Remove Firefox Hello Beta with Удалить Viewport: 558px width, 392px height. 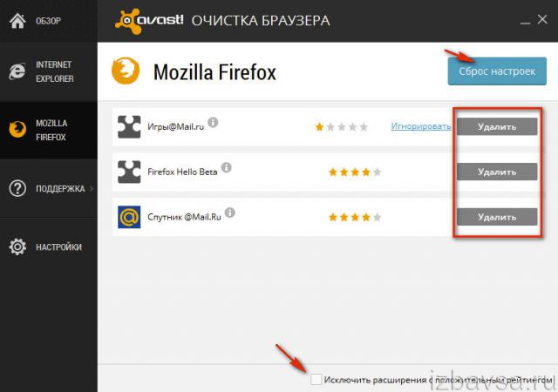pyautogui.click(x=497, y=172)
